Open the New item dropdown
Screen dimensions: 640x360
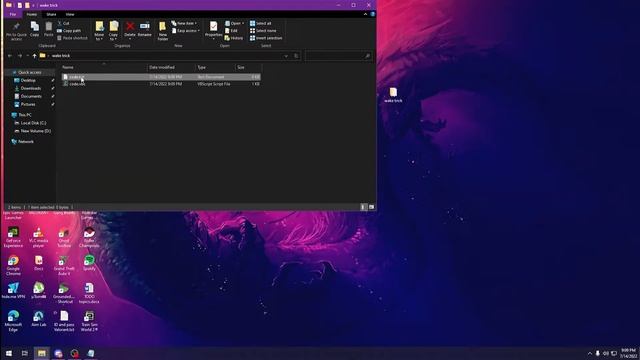[184, 23]
